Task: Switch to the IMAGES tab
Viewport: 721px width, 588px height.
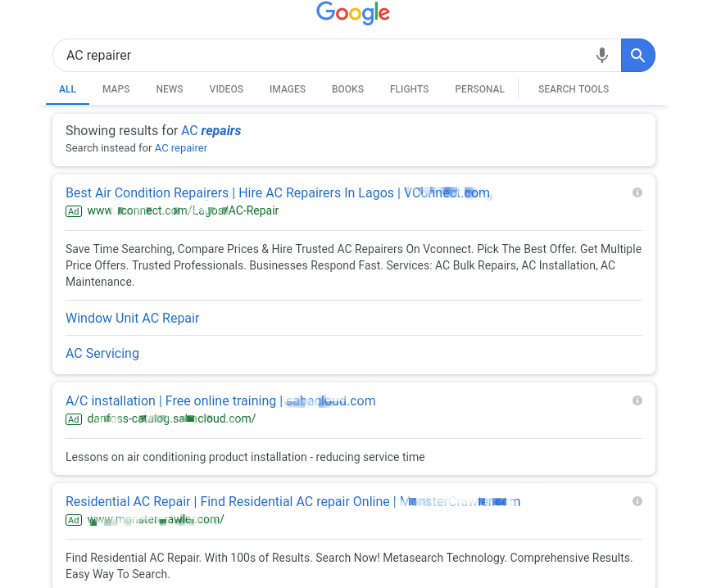Action: click(288, 89)
